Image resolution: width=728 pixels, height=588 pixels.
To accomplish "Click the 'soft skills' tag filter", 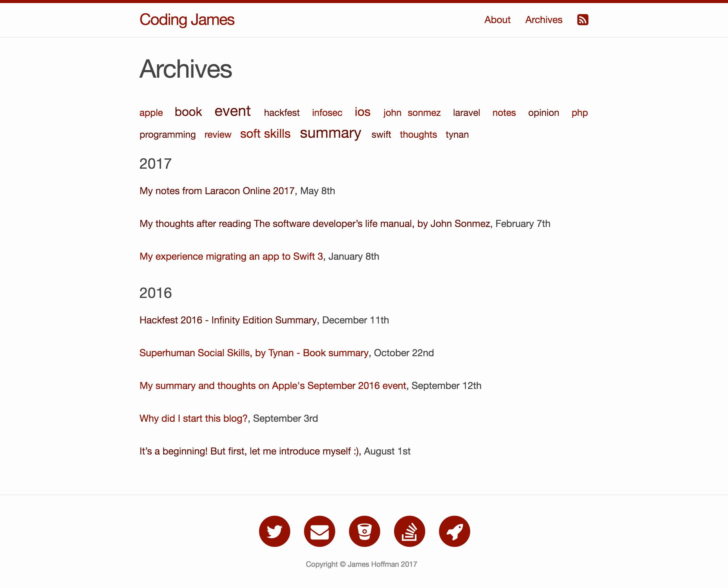I will 265,133.
